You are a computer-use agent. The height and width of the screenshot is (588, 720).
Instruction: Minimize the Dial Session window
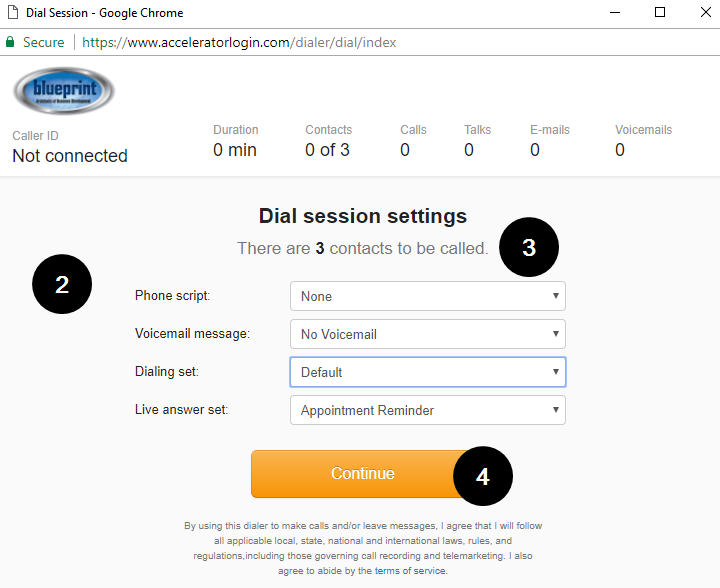pos(615,12)
